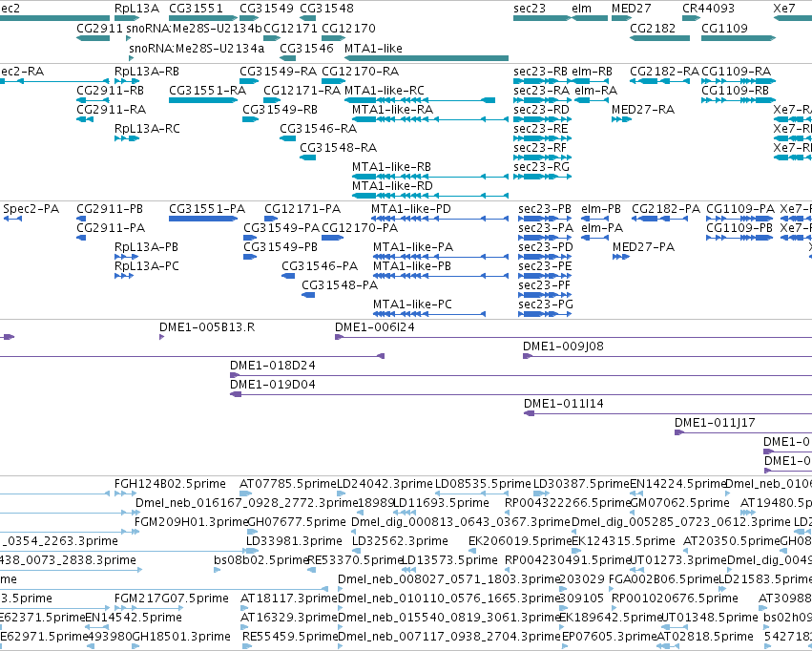
Task: Click the blue bar under CG31551-PA
Action: pos(203,219)
